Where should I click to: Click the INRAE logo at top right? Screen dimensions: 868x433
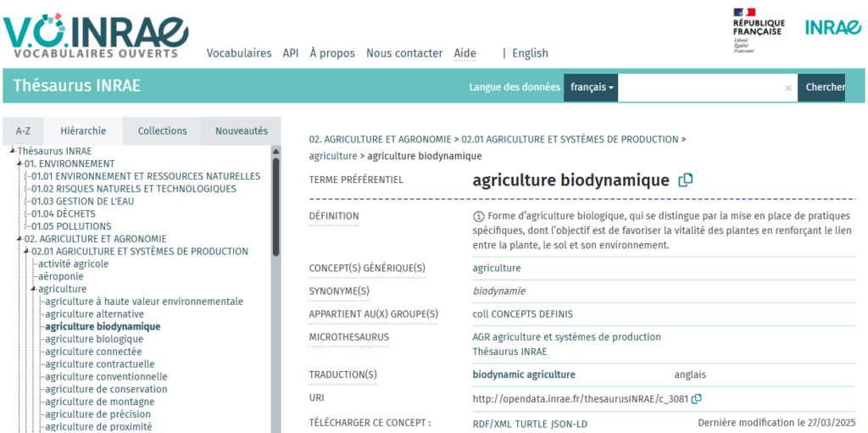832,27
